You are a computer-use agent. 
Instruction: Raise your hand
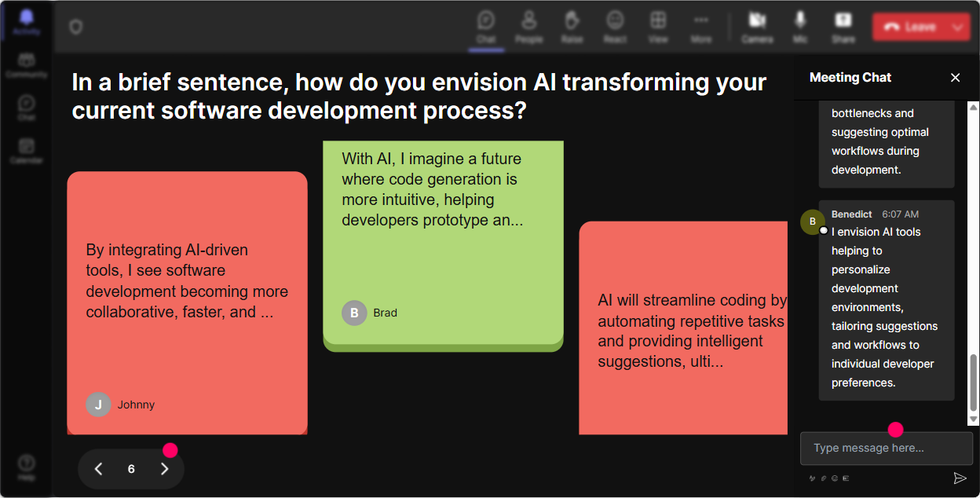pyautogui.click(x=572, y=27)
